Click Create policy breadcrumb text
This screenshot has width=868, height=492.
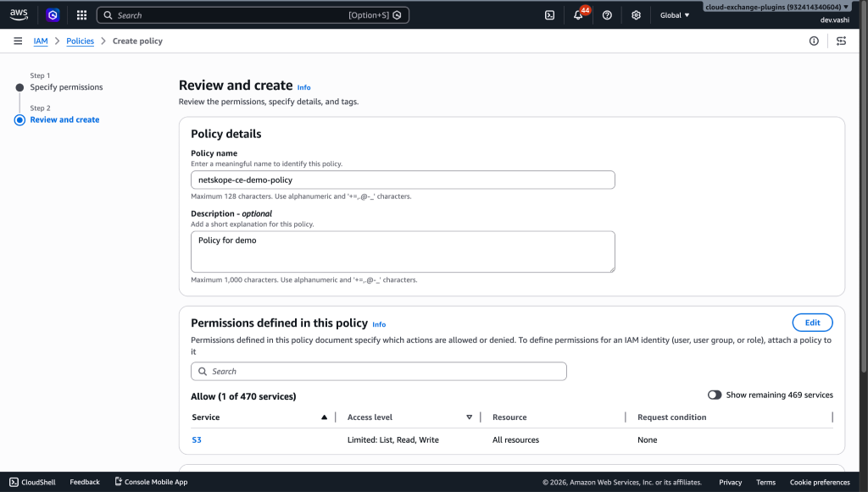pyautogui.click(x=137, y=41)
